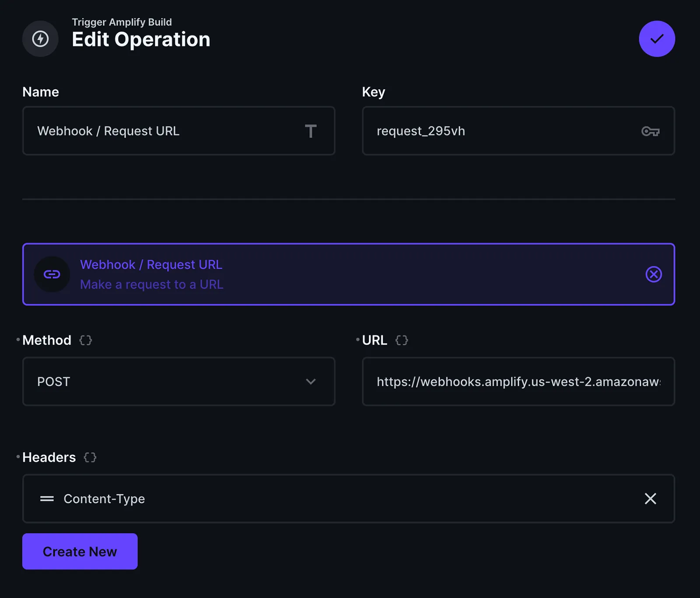
Task: Confirm the edit with the checkmark button
Action: 657,39
